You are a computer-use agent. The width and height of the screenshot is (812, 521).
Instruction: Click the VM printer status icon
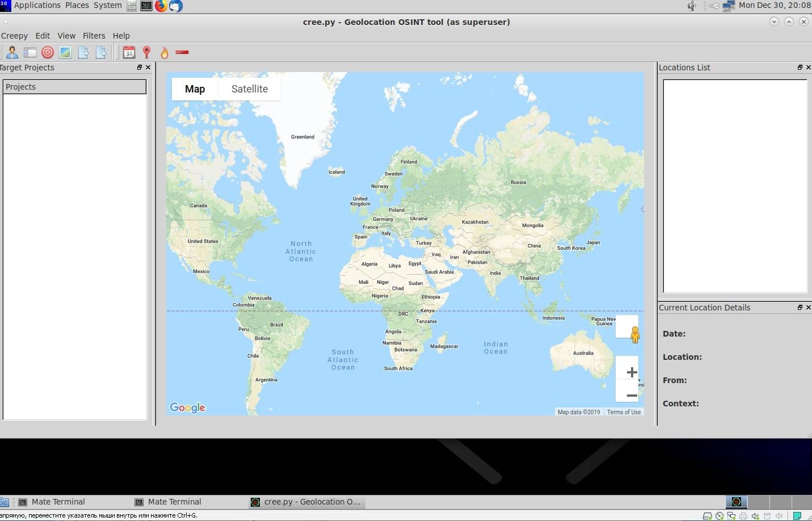point(743,516)
